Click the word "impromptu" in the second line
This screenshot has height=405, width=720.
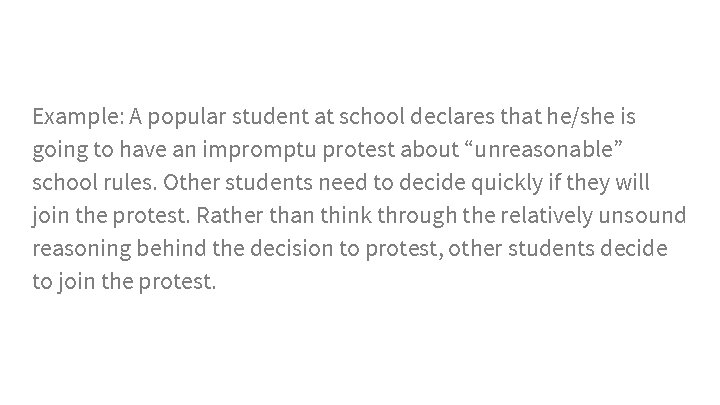(x=259, y=151)
